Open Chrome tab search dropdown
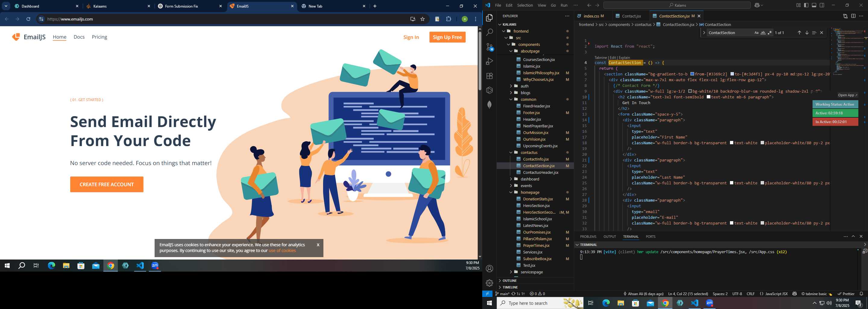The image size is (868, 309). click(6, 6)
